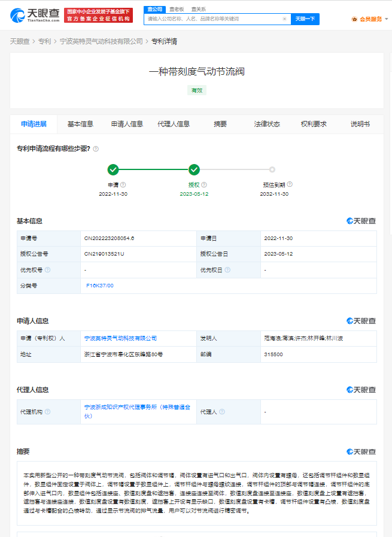
Task: Focus the company name search input field
Action: [212, 19]
